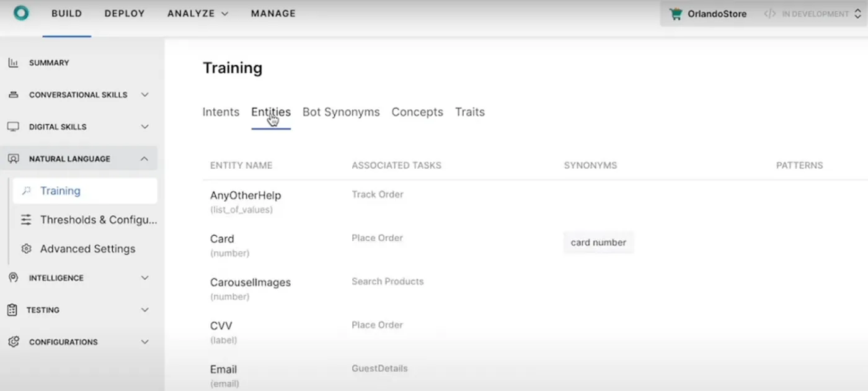The height and width of the screenshot is (391, 868).
Task: Click the CarouselImages entity name
Action: (x=250, y=282)
